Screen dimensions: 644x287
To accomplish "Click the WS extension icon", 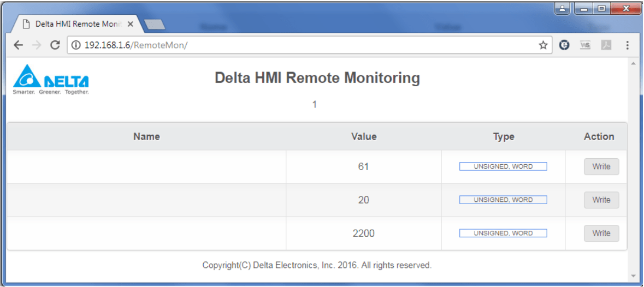I will [585, 45].
